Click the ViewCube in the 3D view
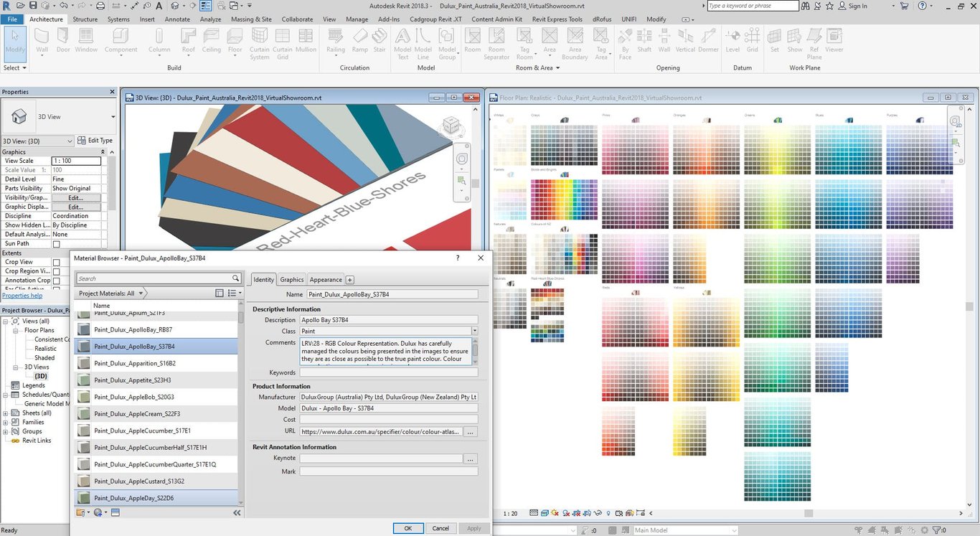Viewport: 980px width, 536px height. click(452, 126)
